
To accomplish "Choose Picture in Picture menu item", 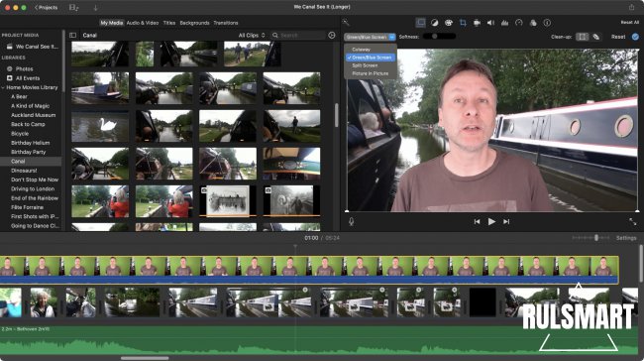I will pyautogui.click(x=371, y=73).
